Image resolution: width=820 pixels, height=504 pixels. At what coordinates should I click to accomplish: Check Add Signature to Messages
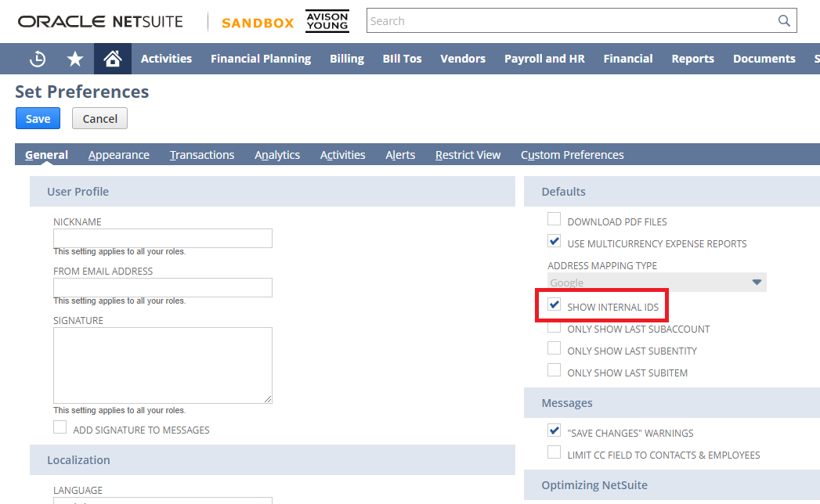[x=60, y=427]
